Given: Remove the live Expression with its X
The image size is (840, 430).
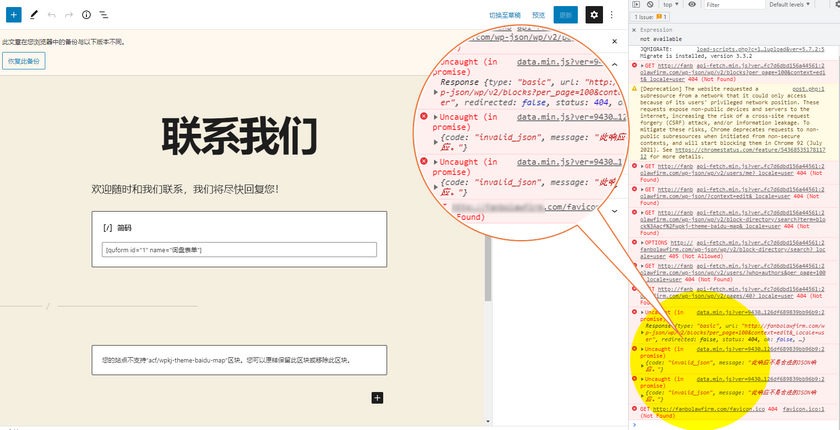Looking at the screenshot, I should click(x=634, y=30).
